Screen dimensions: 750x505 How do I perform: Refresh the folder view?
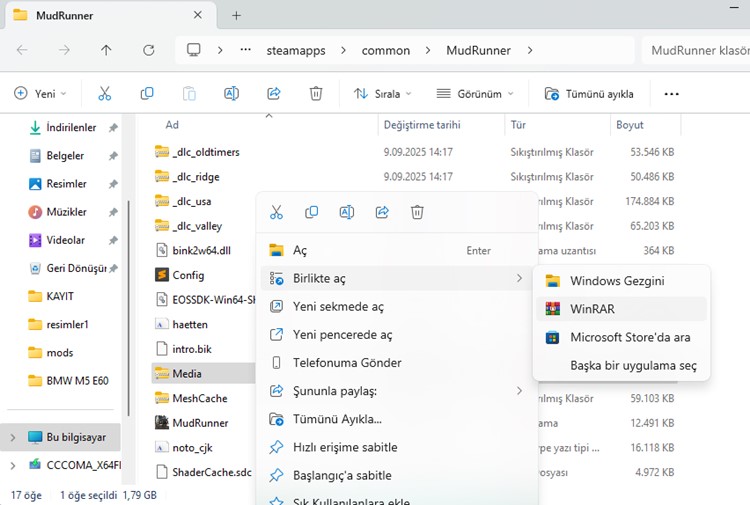[149, 50]
